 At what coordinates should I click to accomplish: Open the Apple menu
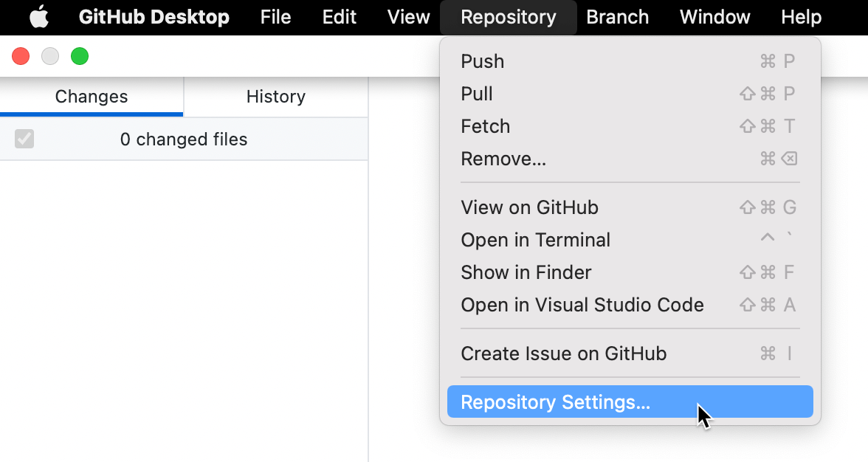(39, 17)
